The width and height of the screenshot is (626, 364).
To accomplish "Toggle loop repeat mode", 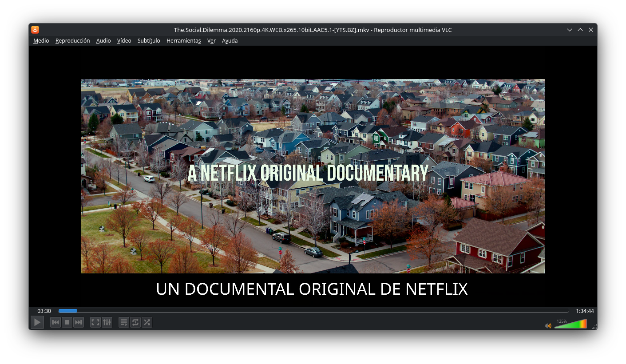I will click(135, 322).
